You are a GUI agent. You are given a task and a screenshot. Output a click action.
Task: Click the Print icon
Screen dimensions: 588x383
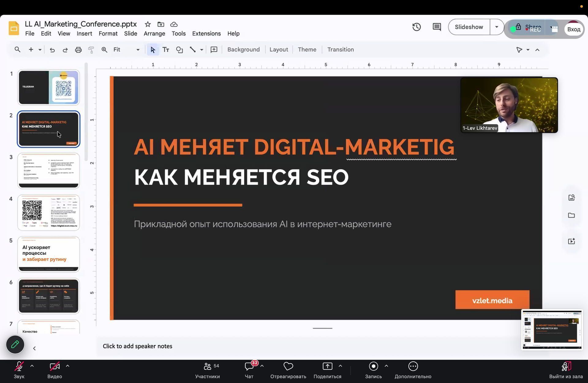tap(78, 50)
